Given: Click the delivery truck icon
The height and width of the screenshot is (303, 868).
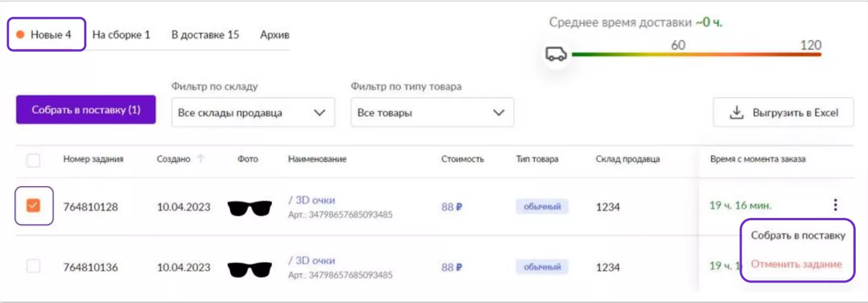Looking at the screenshot, I should click(x=556, y=54).
